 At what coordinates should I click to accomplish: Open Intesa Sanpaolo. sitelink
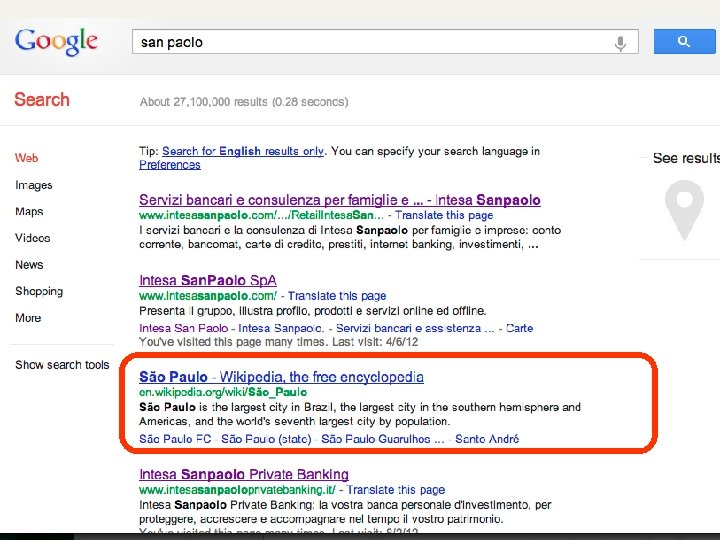point(281,328)
